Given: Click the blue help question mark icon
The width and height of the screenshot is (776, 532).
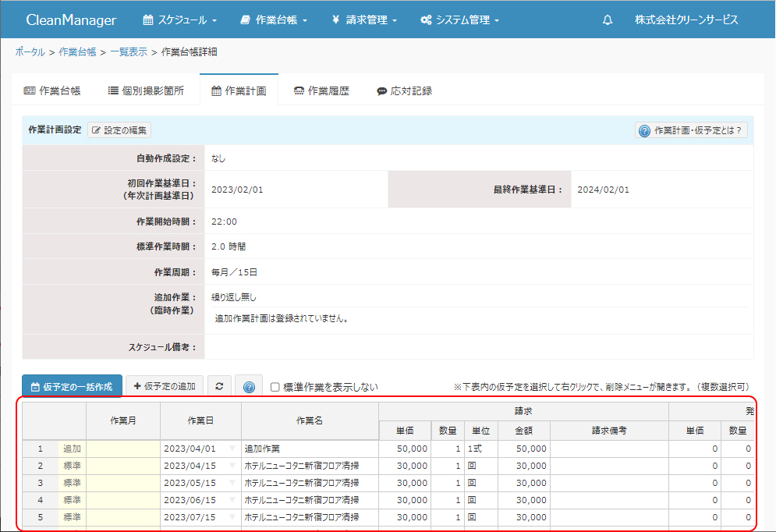Looking at the screenshot, I should point(249,387).
